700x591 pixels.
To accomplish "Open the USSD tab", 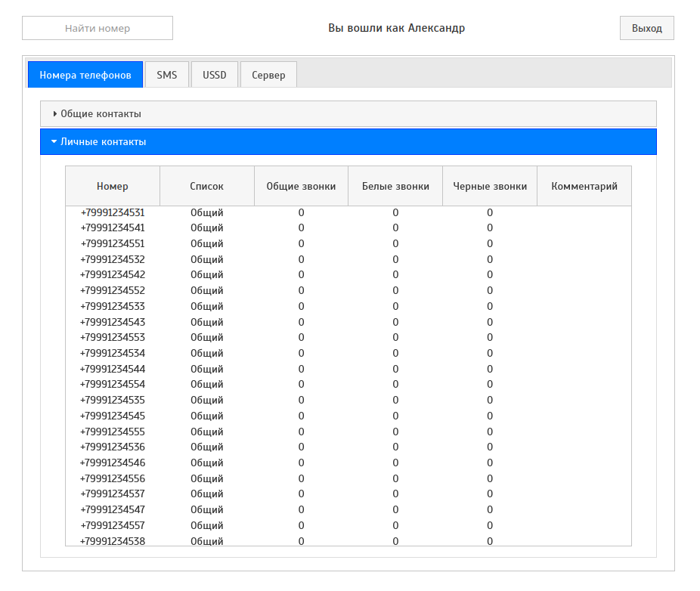I will (x=215, y=75).
